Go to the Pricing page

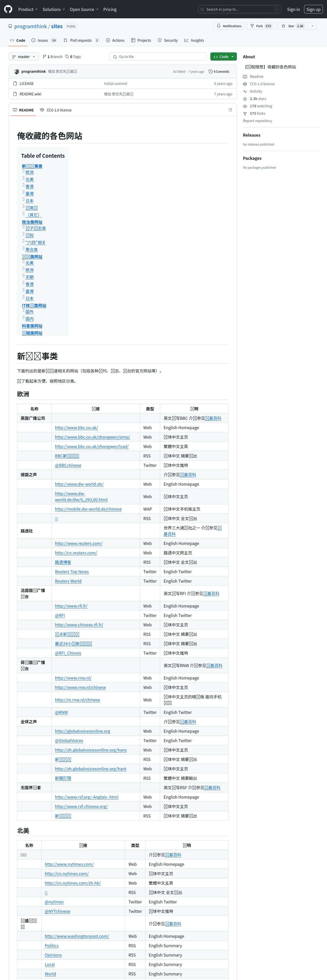110,9
